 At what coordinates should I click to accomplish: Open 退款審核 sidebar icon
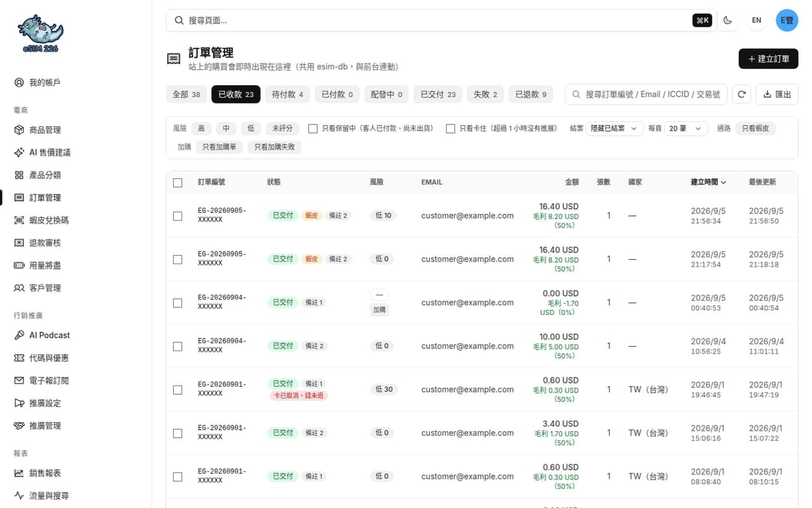click(19, 243)
